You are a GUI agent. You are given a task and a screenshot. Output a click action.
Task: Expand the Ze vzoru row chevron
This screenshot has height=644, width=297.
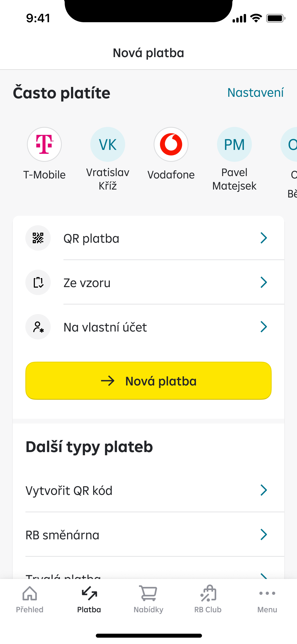coord(263,282)
